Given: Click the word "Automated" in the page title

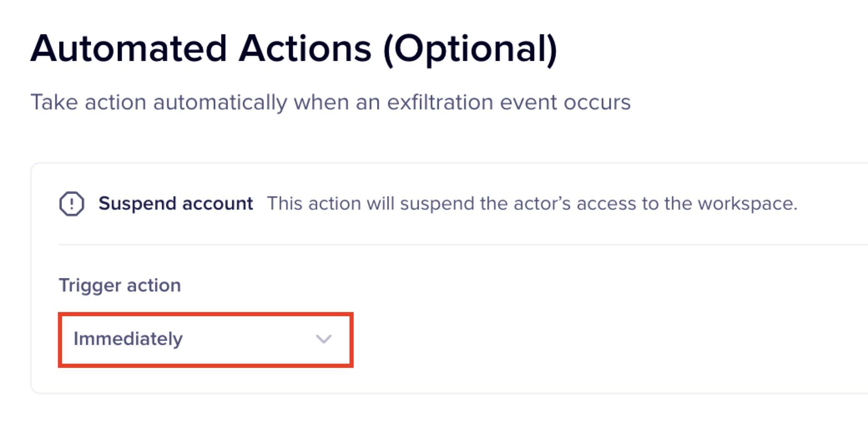Looking at the screenshot, I should (x=129, y=49).
